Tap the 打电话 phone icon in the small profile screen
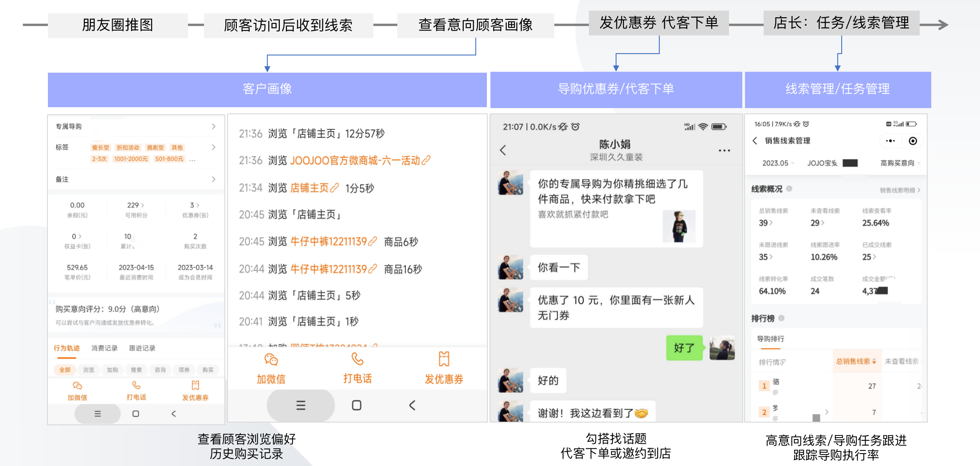The width and height of the screenshot is (980, 466). (x=136, y=385)
